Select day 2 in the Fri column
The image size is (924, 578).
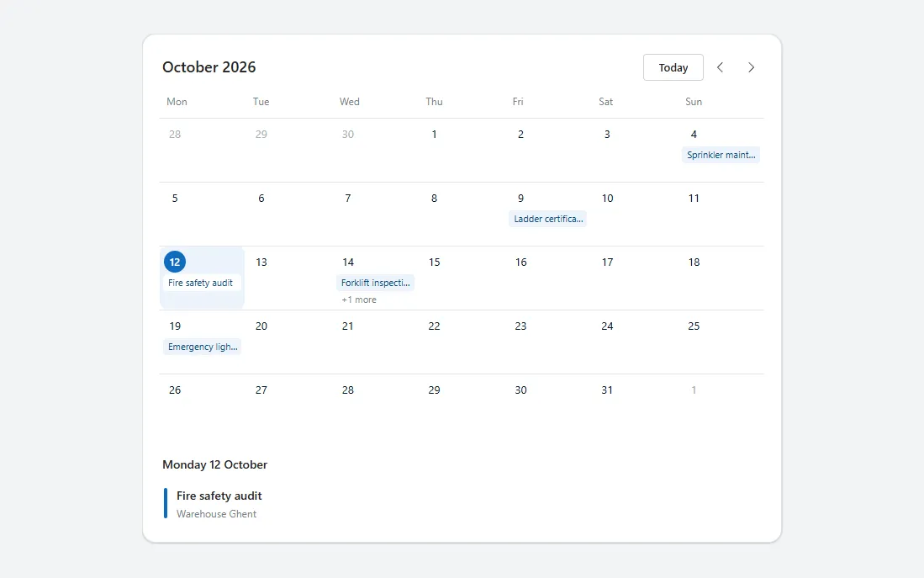(x=520, y=135)
